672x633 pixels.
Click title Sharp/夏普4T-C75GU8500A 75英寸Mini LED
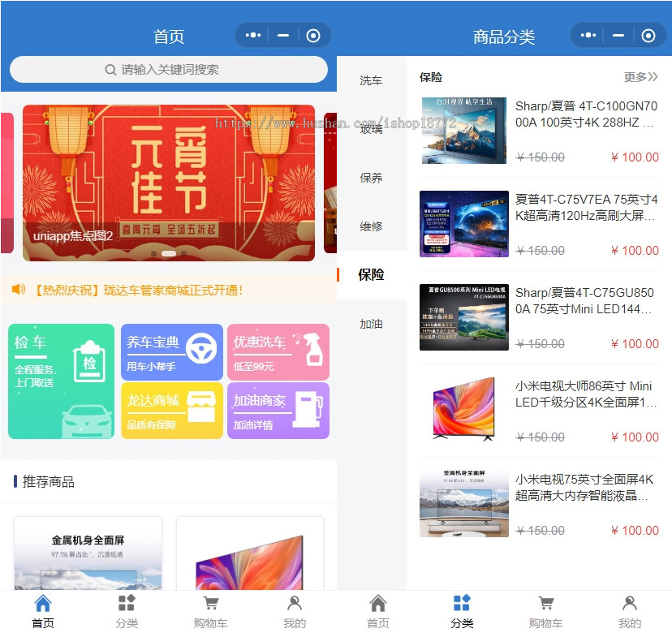585,301
